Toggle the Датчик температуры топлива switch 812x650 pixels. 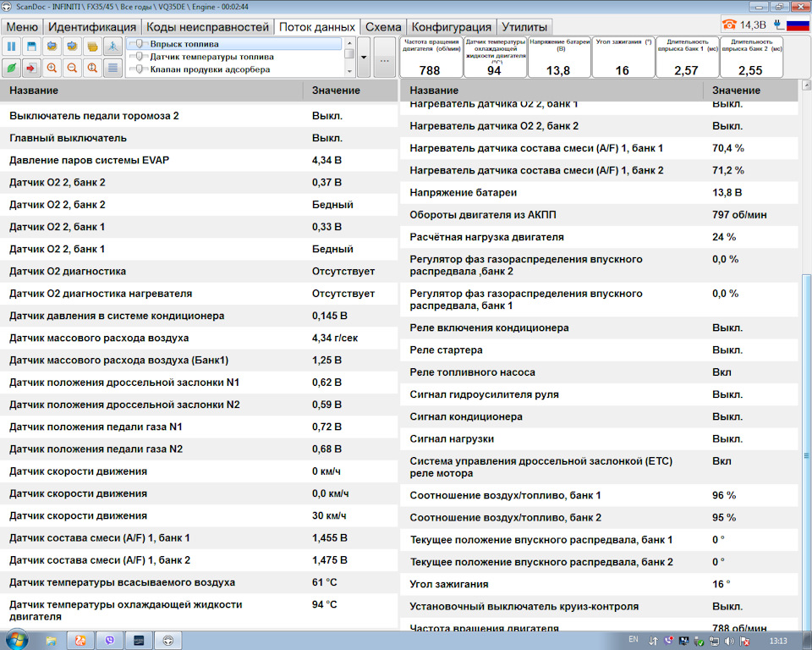(x=137, y=57)
